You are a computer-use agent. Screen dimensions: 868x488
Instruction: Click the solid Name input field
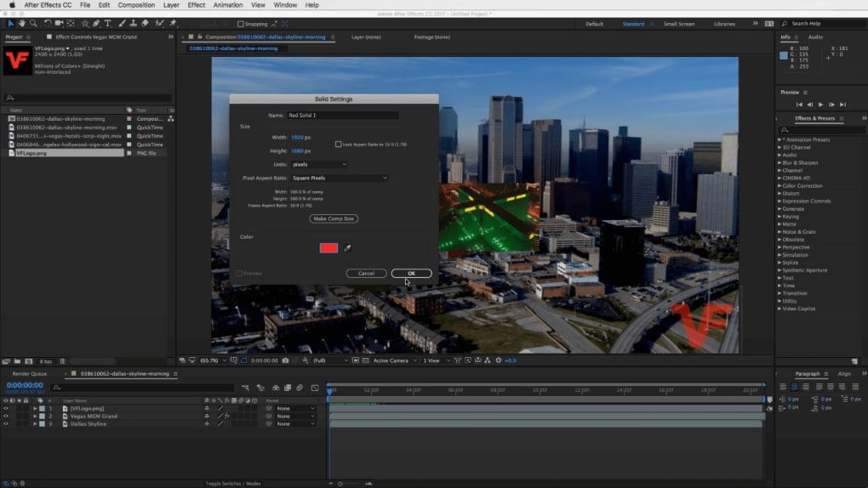(342, 115)
